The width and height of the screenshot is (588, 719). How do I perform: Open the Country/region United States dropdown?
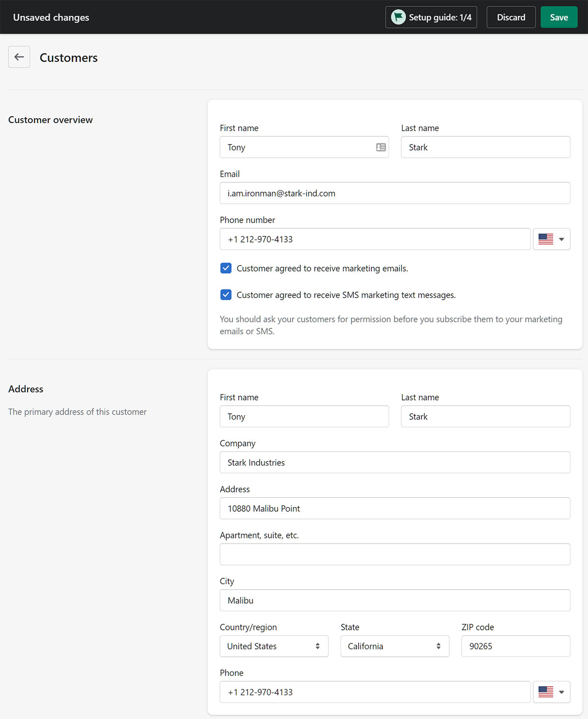[x=274, y=646]
